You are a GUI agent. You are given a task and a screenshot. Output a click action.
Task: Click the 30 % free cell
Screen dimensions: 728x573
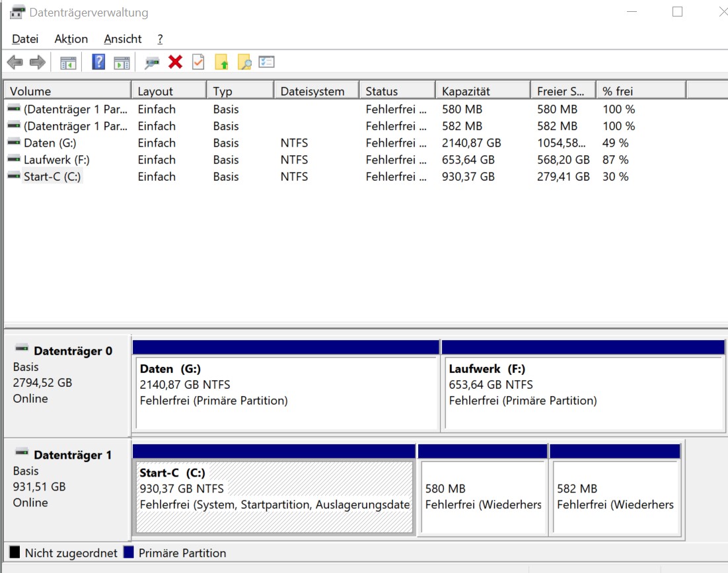pyautogui.click(x=615, y=177)
